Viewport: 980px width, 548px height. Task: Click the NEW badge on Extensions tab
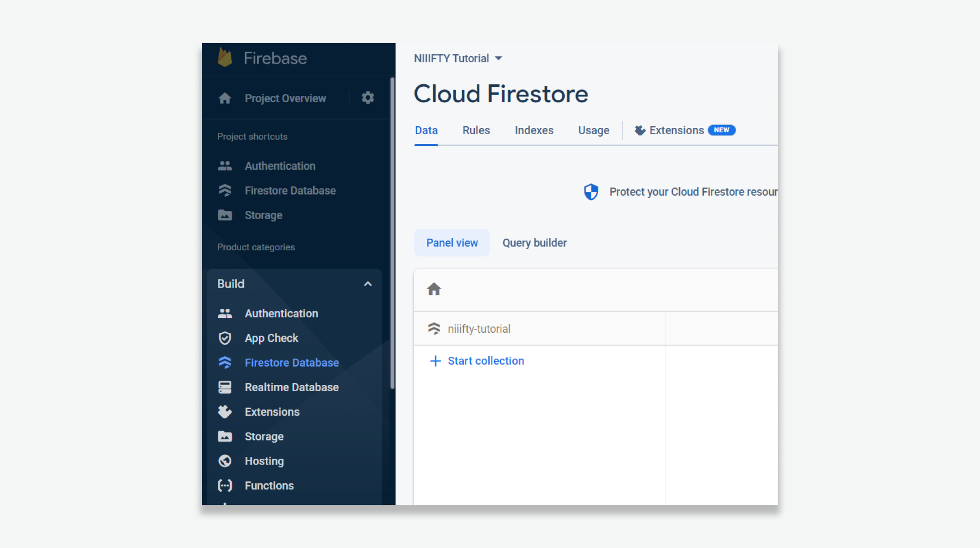click(722, 130)
